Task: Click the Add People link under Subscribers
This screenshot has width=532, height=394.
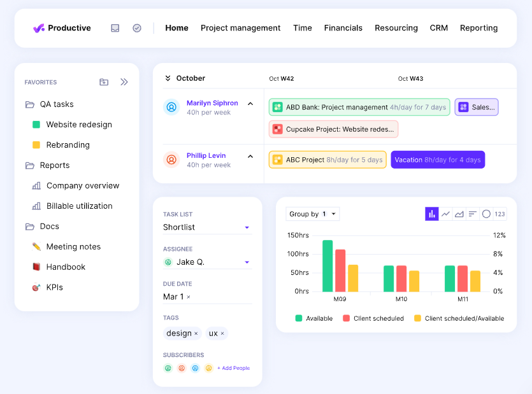Action: tap(233, 368)
